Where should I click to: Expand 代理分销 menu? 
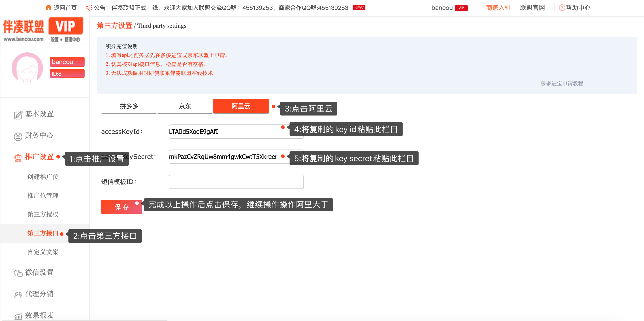coord(39,294)
